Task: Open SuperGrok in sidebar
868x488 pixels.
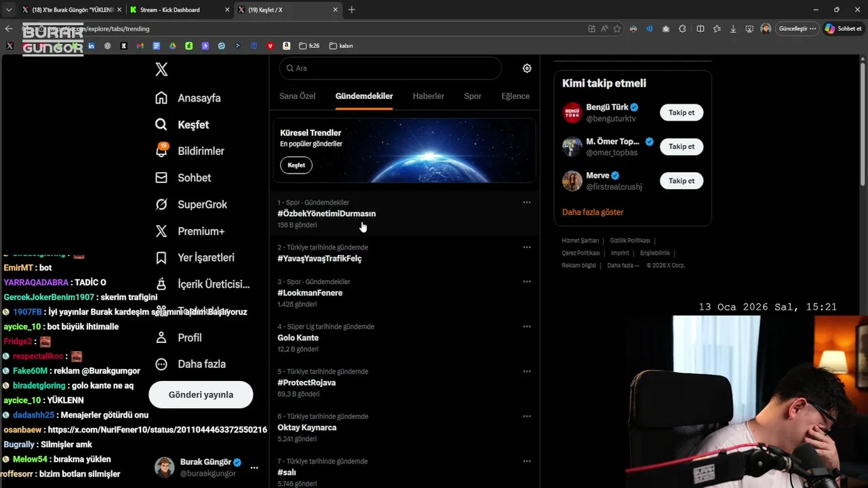Action: [x=191, y=204]
